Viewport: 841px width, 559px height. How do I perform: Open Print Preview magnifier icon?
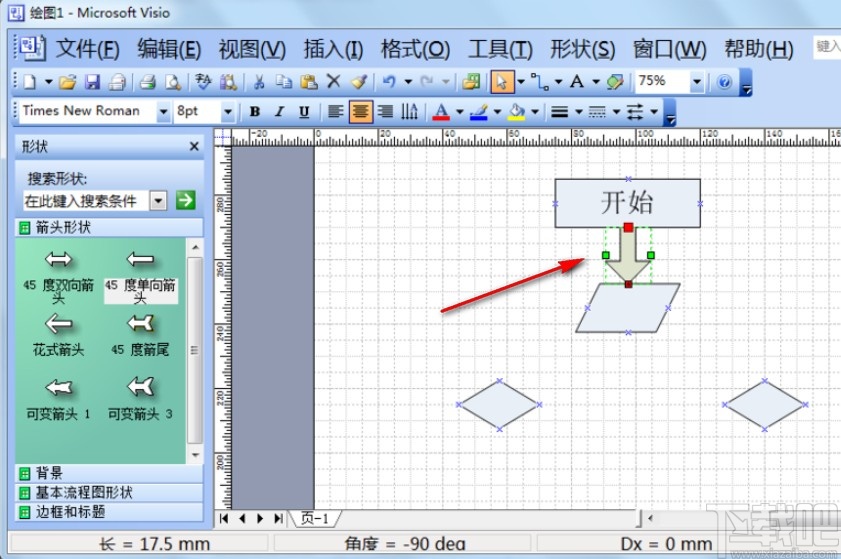pos(173,82)
